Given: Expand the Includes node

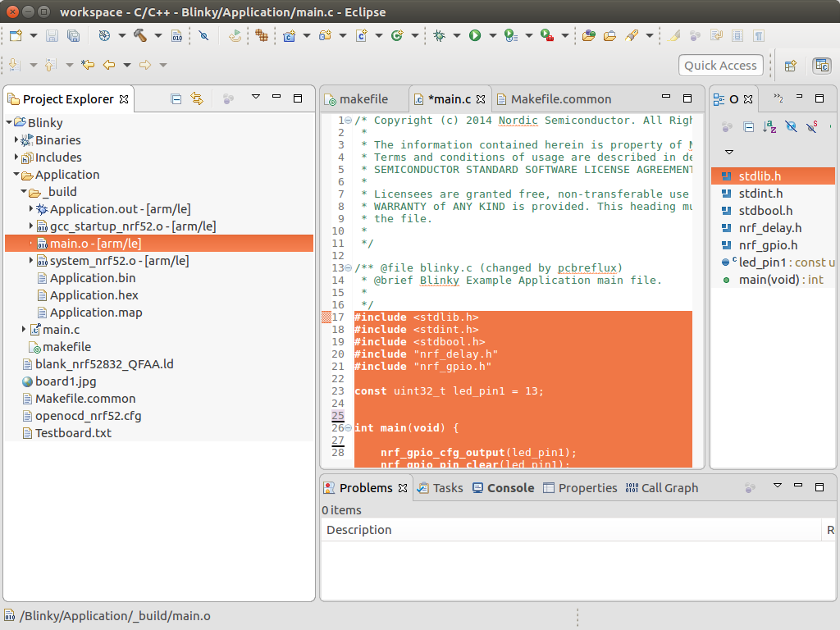Looking at the screenshot, I should pyautogui.click(x=16, y=157).
